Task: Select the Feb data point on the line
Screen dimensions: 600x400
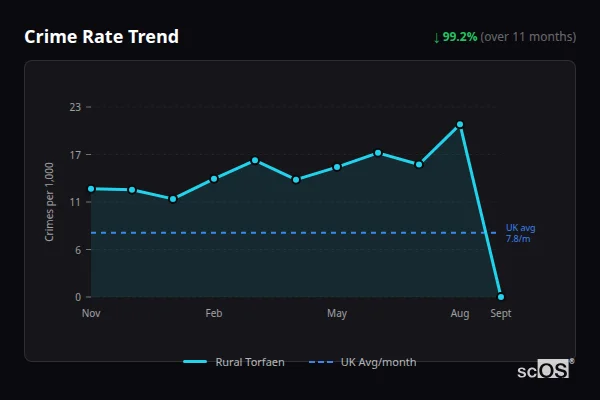Action: (x=214, y=179)
